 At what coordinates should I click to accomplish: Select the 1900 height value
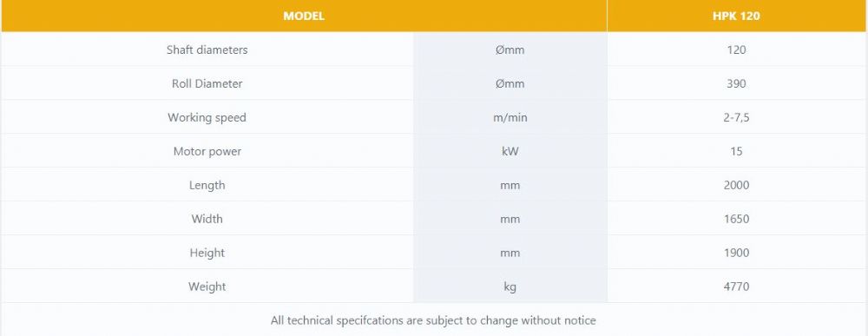(736, 253)
